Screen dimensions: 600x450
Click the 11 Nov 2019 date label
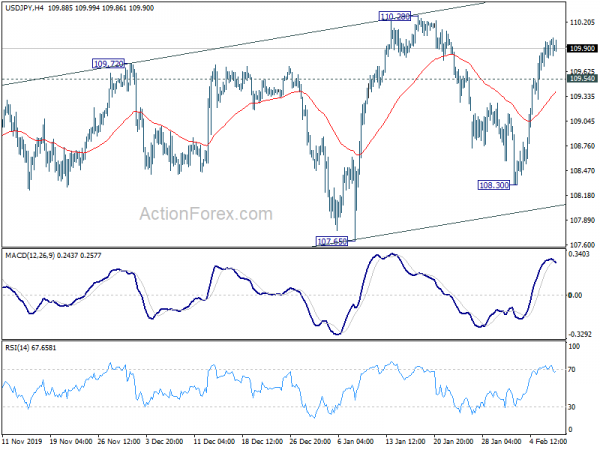[x=22, y=441]
